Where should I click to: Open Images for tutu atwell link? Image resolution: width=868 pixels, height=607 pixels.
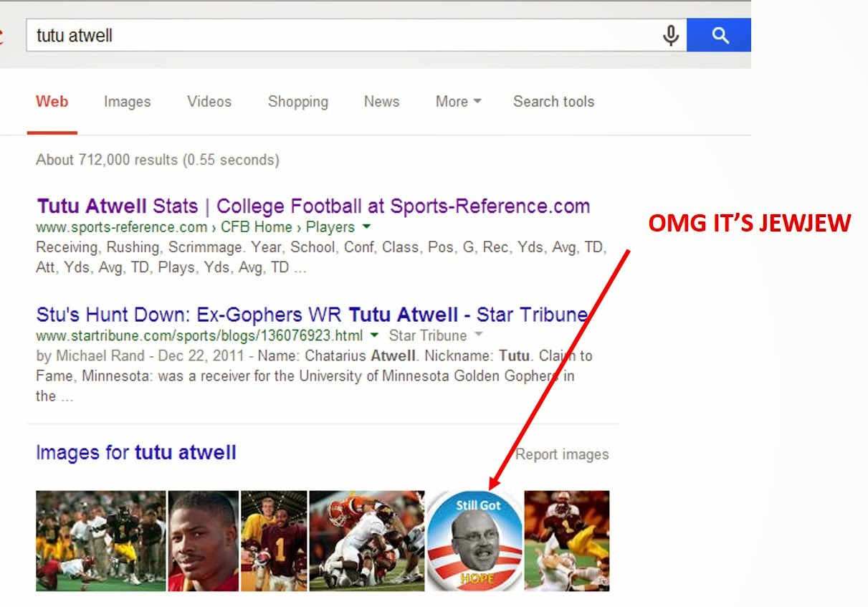(135, 453)
